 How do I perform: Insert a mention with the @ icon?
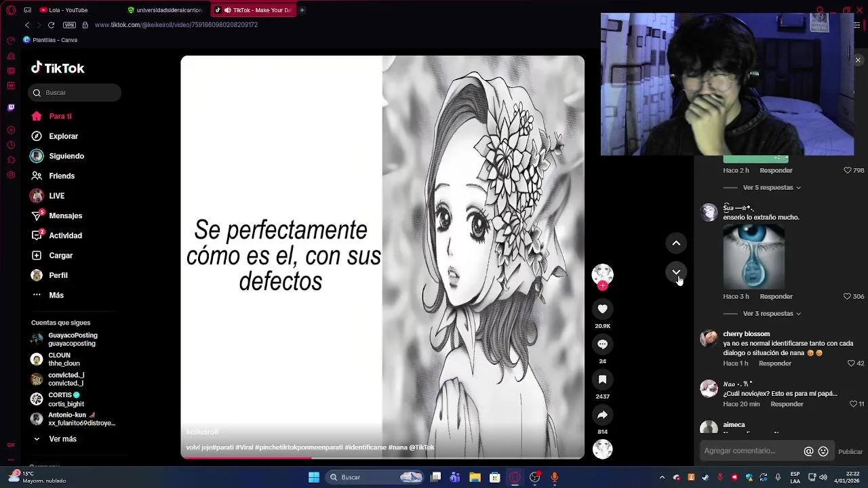[x=808, y=451]
